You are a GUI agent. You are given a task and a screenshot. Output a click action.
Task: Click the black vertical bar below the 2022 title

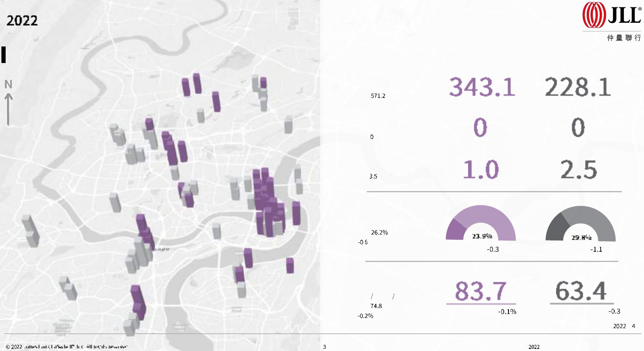4,55
